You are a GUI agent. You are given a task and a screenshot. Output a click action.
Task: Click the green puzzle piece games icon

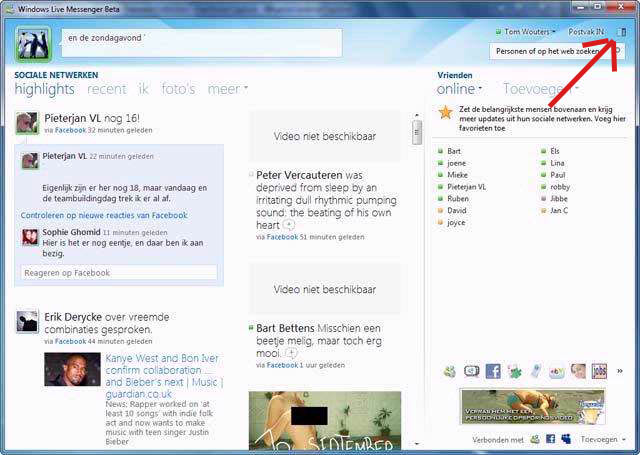click(515, 371)
